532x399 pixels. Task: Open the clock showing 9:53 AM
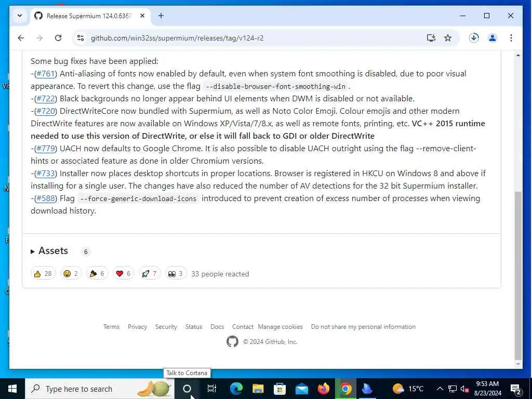(x=487, y=389)
